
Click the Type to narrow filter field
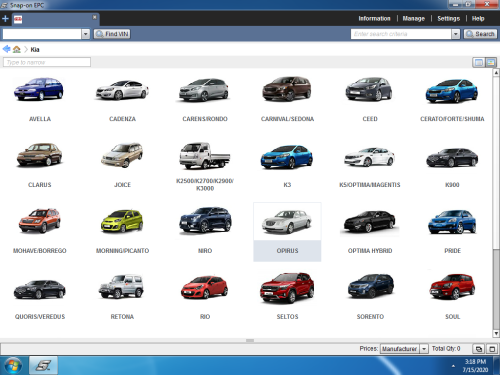[47, 62]
